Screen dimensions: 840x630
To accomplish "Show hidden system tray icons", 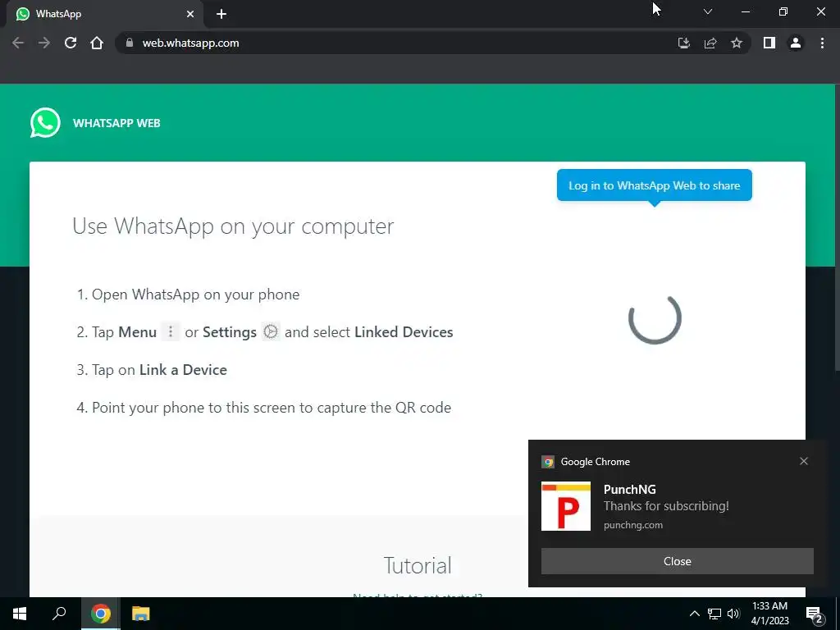I will point(694,614).
